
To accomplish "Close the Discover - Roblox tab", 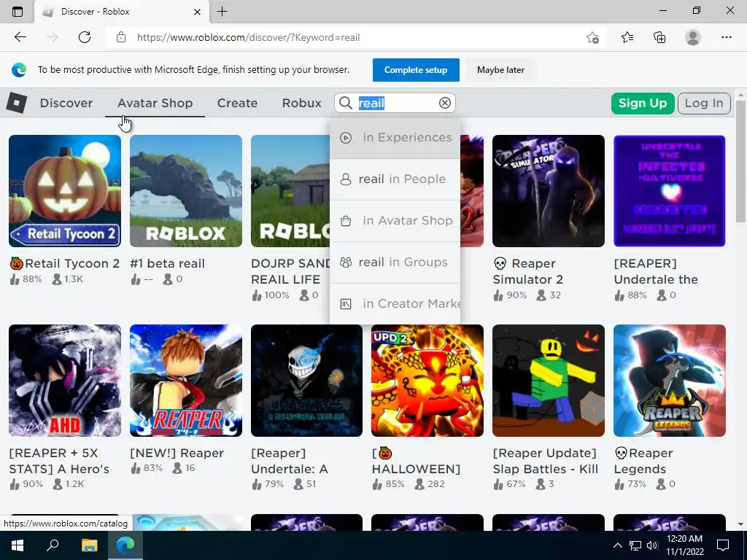I will 197,12.
